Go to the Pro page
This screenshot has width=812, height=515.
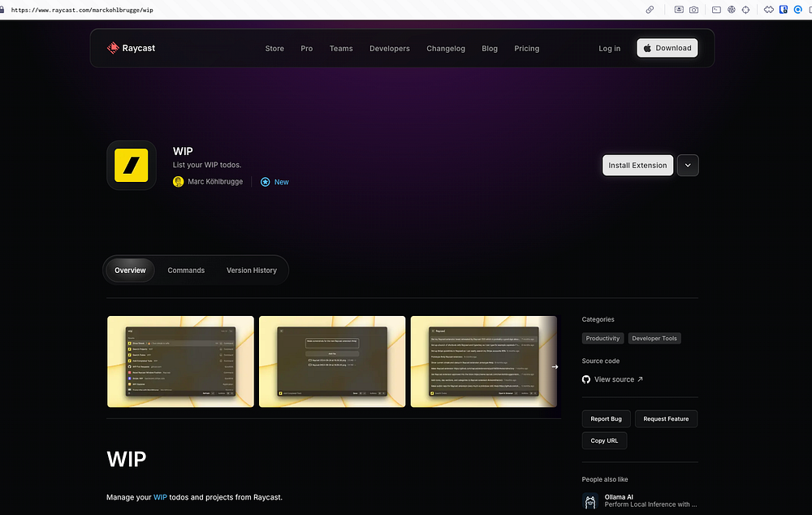coord(307,48)
